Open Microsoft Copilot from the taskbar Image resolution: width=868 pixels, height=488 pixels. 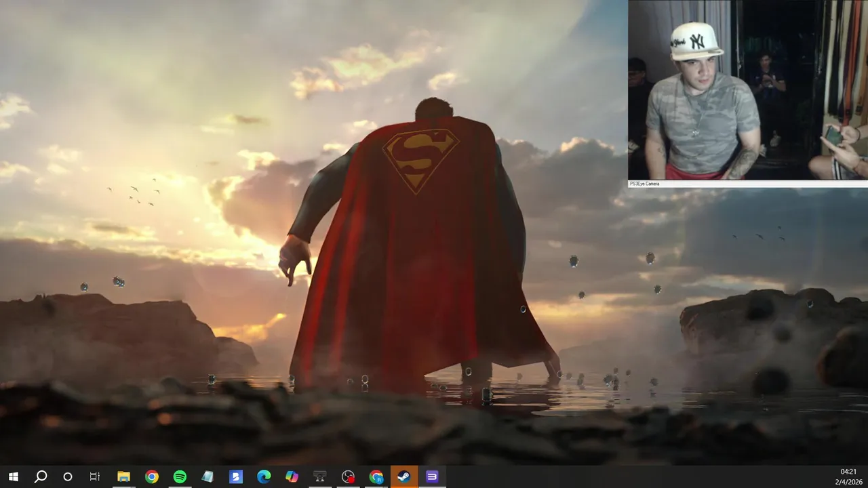click(x=292, y=477)
